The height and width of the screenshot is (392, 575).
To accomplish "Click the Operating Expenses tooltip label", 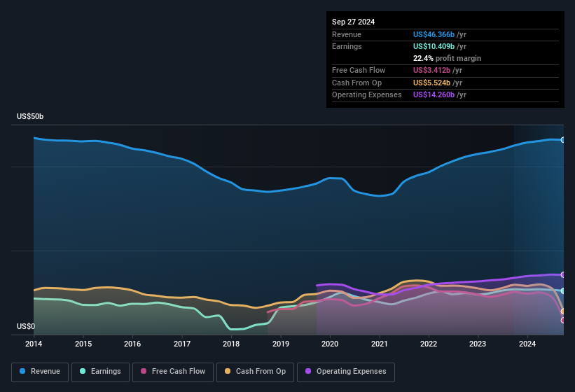I will pos(367,95).
